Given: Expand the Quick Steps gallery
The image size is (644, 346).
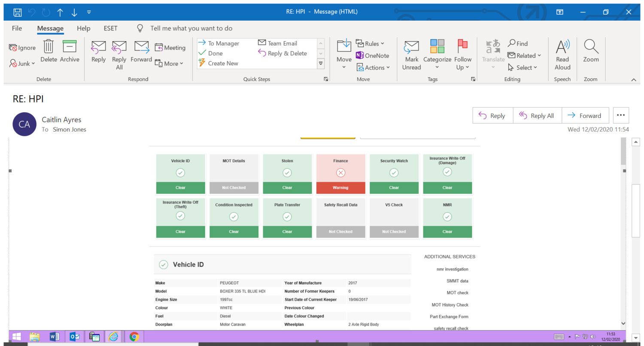Looking at the screenshot, I should tap(321, 63).
